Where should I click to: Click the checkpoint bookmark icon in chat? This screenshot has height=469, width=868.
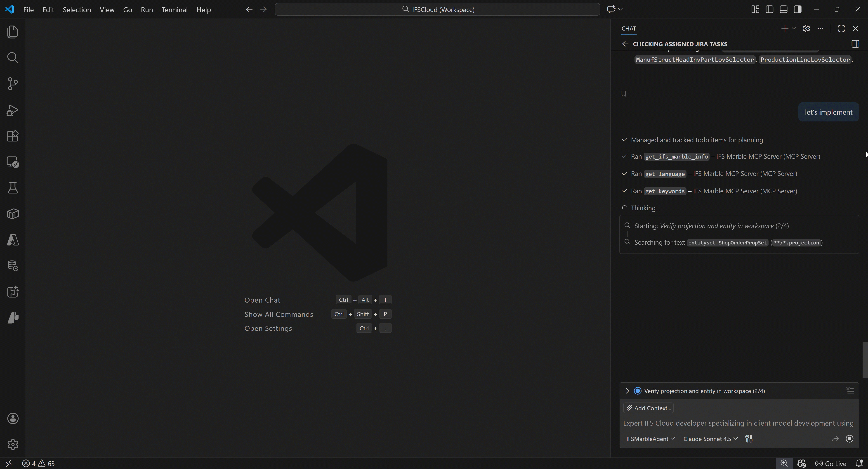click(623, 94)
